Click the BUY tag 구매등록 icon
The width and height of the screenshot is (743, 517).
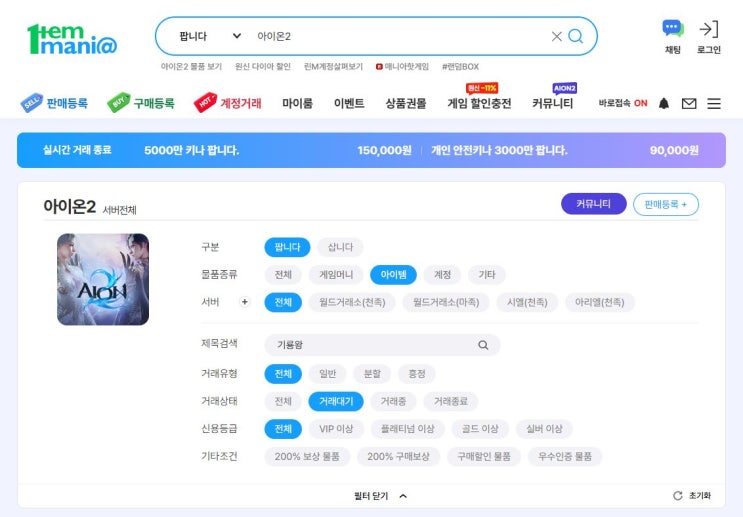118,102
